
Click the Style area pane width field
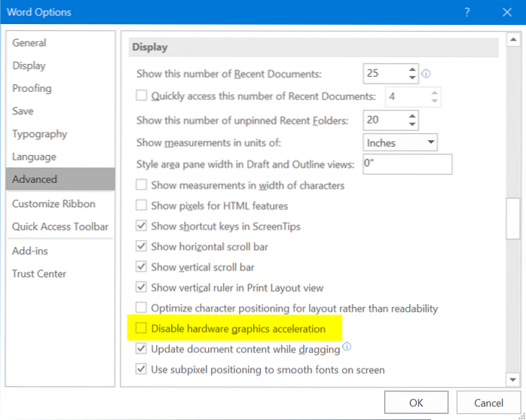pos(406,163)
